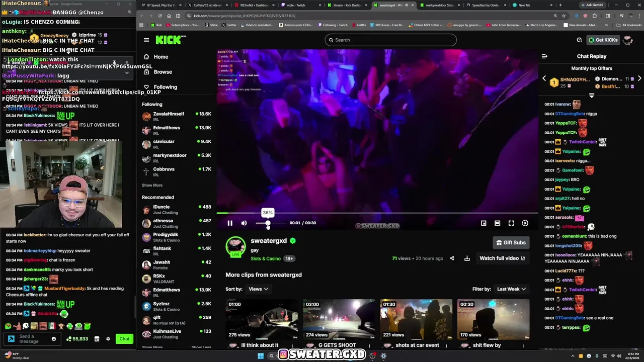Open markynextdoor channel in Following list
The width and height of the screenshot is (644, 362).
[177, 157]
